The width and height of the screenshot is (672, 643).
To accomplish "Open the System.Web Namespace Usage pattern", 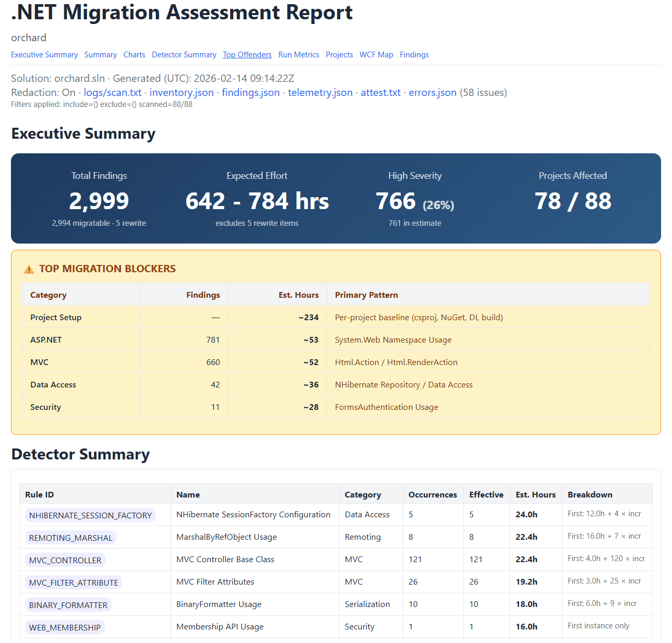I will (393, 339).
